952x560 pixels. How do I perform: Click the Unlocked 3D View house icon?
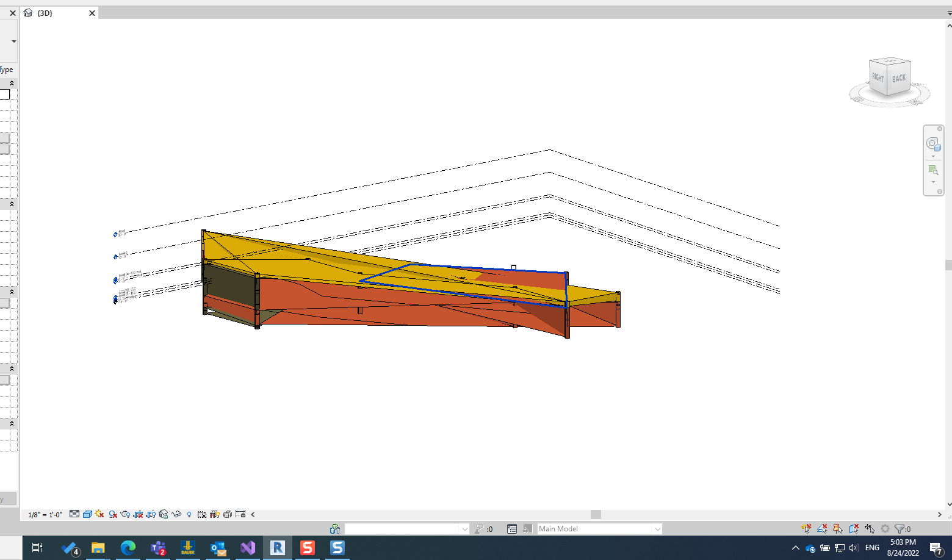pos(164,514)
